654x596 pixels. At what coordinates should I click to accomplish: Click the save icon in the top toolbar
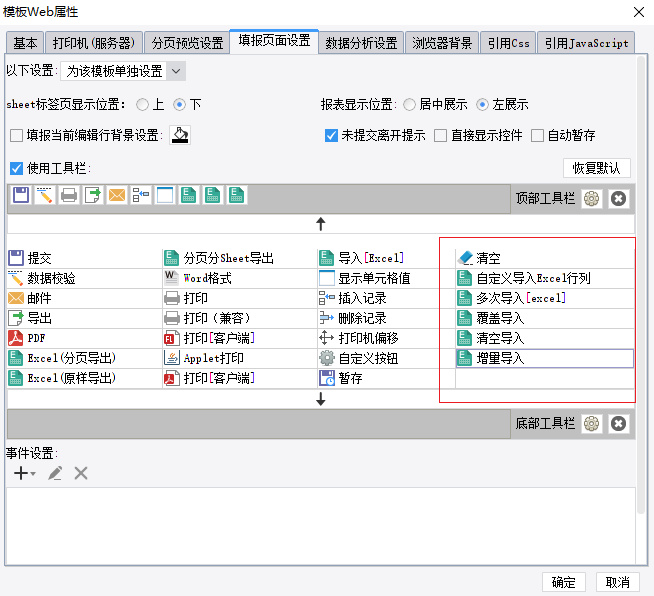21,195
